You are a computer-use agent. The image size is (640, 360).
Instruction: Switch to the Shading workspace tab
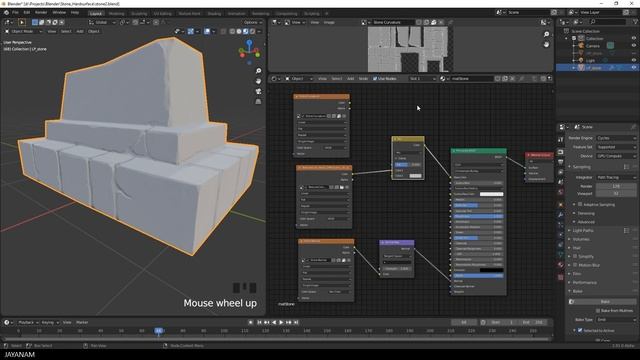(x=214, y=13)
